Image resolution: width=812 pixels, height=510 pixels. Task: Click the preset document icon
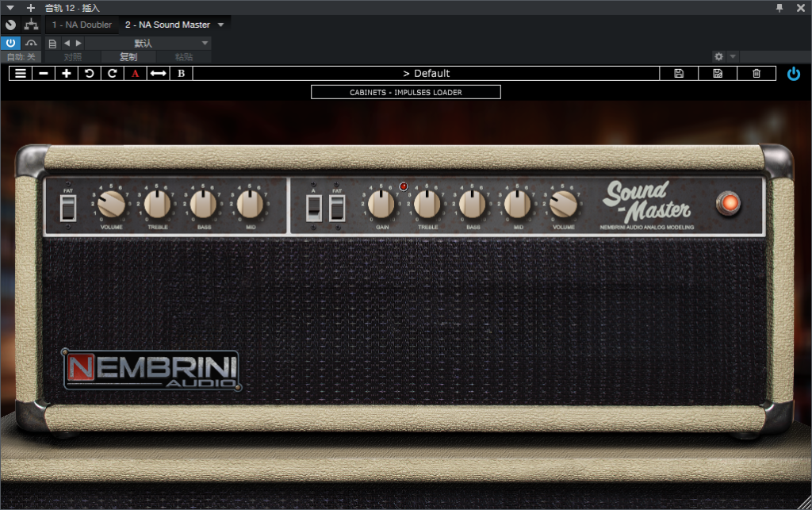tap(52, 44)
